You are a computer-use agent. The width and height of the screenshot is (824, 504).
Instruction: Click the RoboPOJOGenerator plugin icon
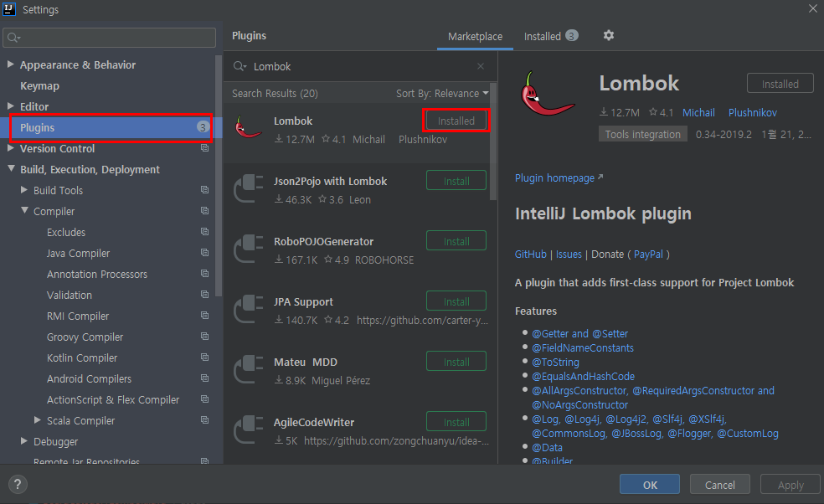click(249, 249)
